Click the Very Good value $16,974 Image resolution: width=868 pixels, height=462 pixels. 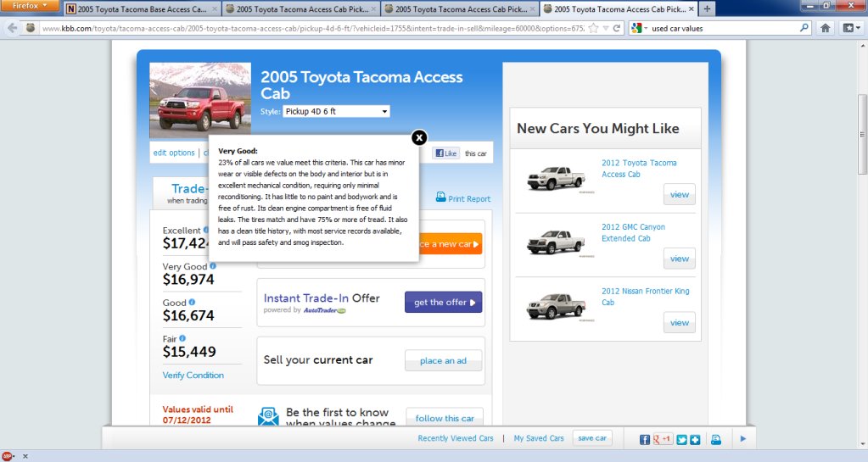(x=188, y=280)
